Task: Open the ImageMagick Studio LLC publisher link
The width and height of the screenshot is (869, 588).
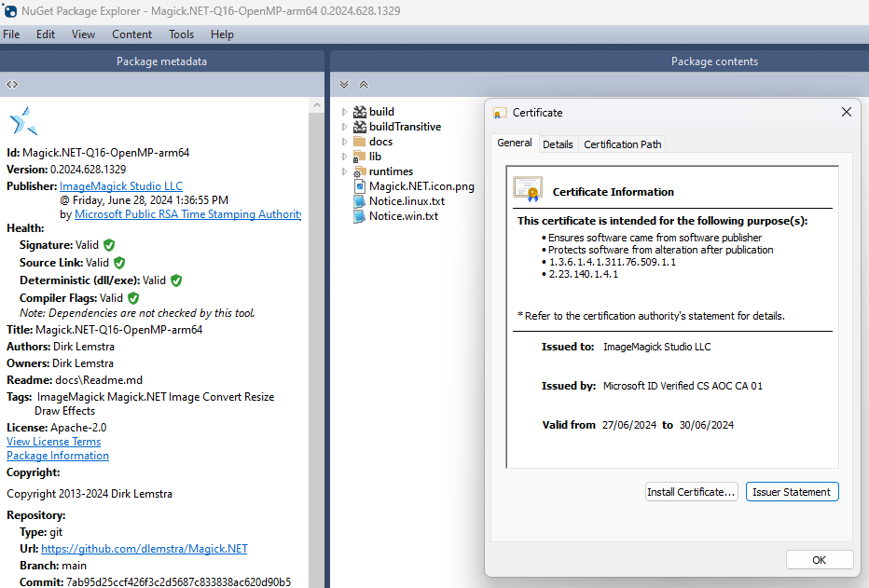Action: click(121, 186)
